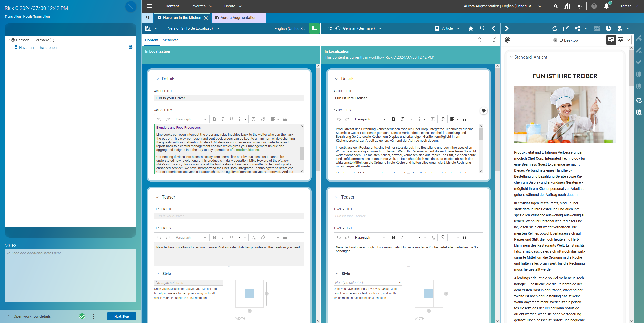Apply bold formatting in the German article text
Viewport: 644px width, 323px height.
(x=394, y=119)
